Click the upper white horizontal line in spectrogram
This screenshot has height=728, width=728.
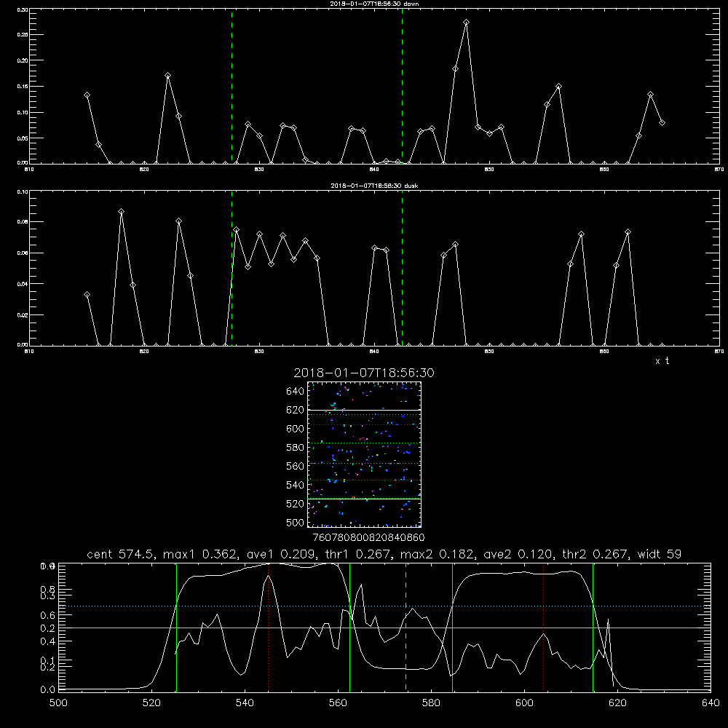tap(364, 410)
